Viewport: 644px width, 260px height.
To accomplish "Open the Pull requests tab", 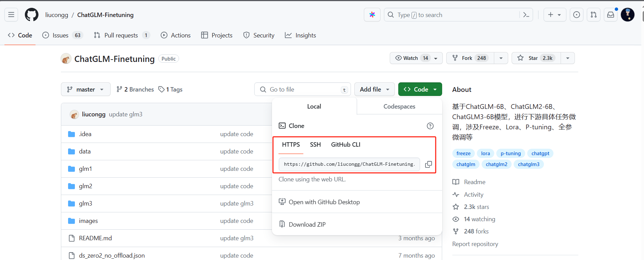I will pos(122,35).
